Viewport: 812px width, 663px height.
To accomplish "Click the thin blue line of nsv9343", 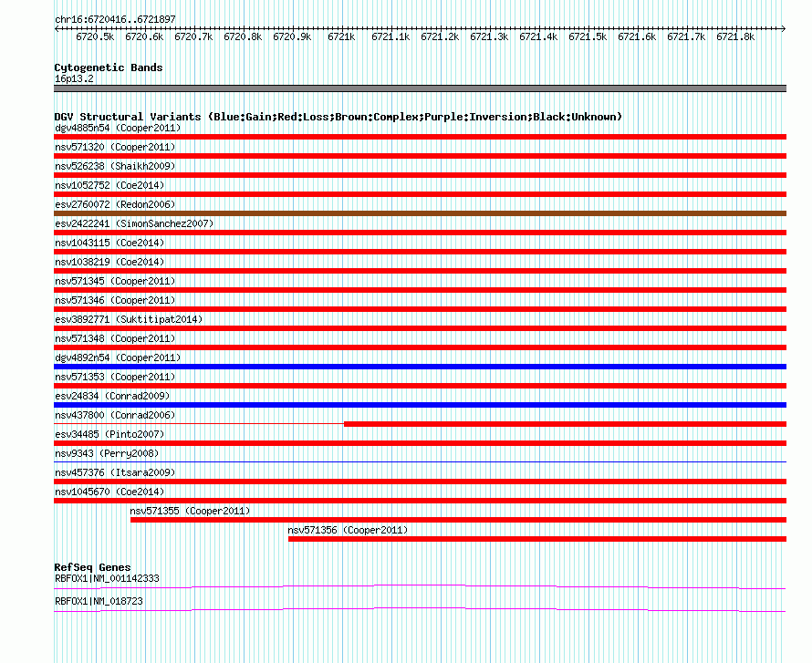I will point(420,461).
